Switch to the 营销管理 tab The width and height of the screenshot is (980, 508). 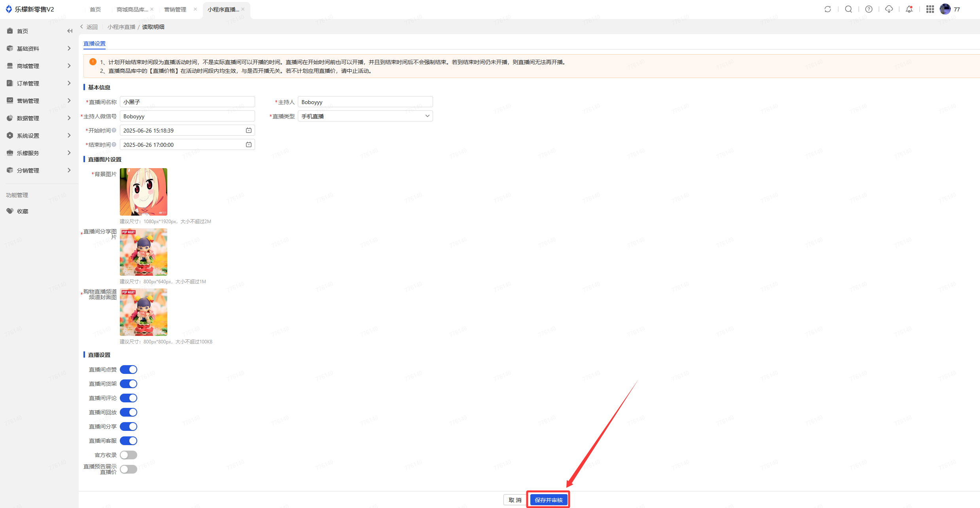175,9
